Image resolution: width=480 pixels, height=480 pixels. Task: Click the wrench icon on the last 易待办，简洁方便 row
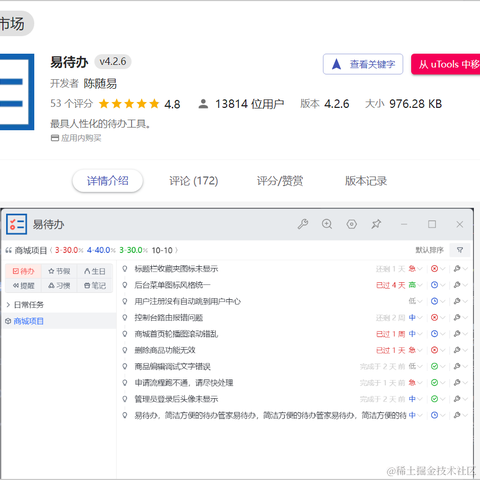(457, 415)
